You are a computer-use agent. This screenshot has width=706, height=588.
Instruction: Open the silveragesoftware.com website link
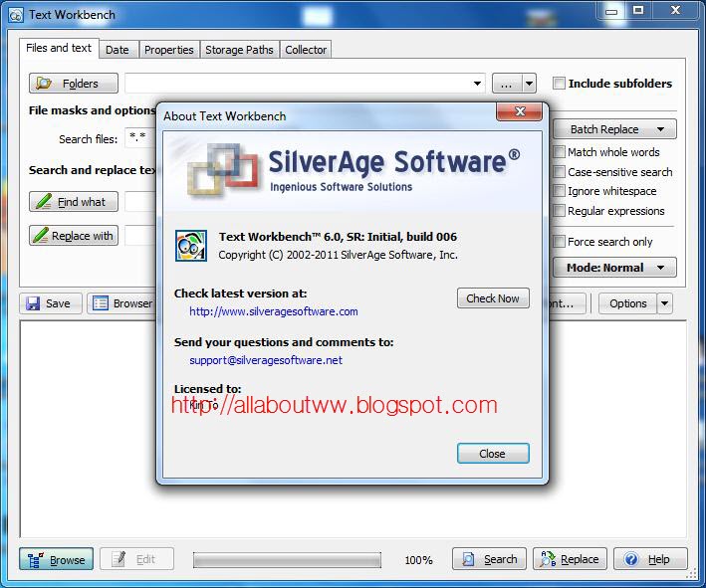click(x=273, y=311)
